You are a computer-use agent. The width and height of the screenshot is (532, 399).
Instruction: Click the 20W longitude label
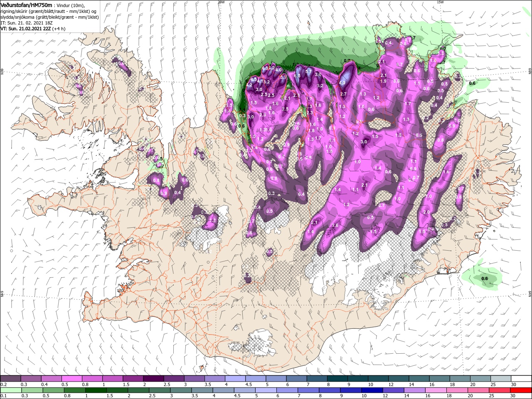click(221, 2)
